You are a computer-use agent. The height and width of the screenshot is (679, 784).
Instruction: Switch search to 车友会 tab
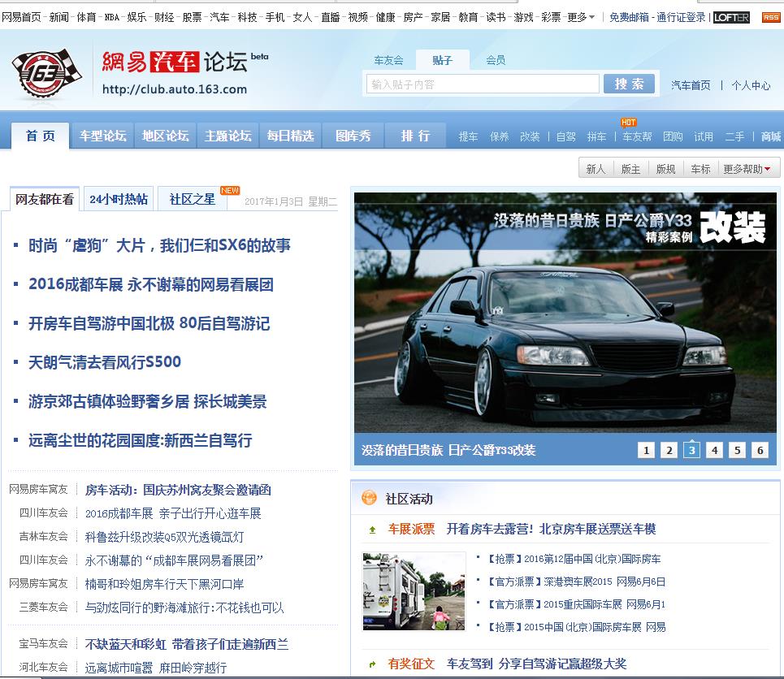pos(388,60)
